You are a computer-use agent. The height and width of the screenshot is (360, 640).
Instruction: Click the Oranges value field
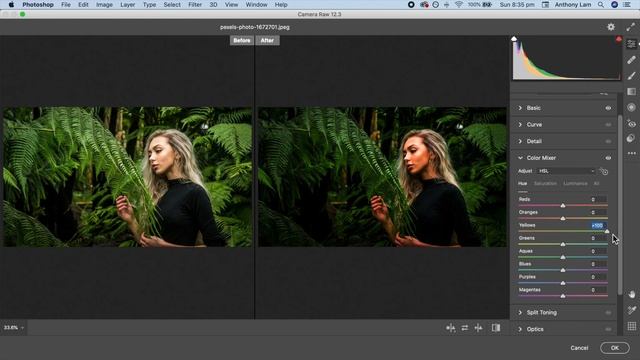tap(598, 212)
